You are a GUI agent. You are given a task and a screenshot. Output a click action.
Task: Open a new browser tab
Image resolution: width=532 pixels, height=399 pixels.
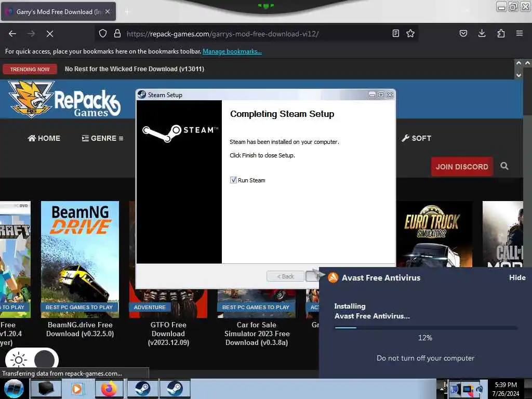coord(127,12)
